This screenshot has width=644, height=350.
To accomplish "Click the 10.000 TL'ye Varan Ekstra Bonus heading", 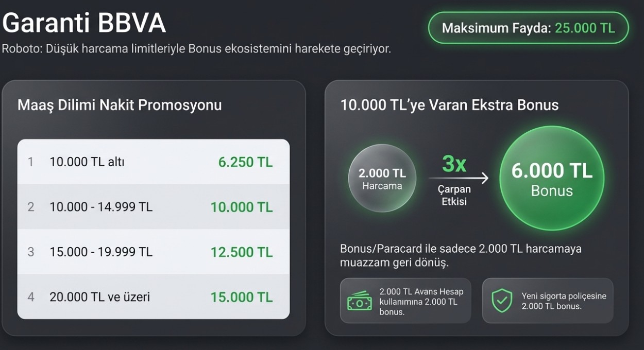I will click(449, 105).
